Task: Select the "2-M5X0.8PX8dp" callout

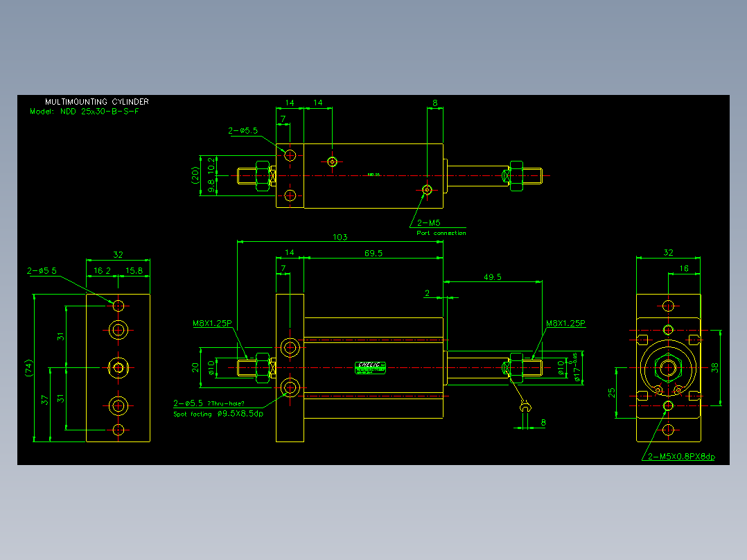Action: tap(681, 457)
